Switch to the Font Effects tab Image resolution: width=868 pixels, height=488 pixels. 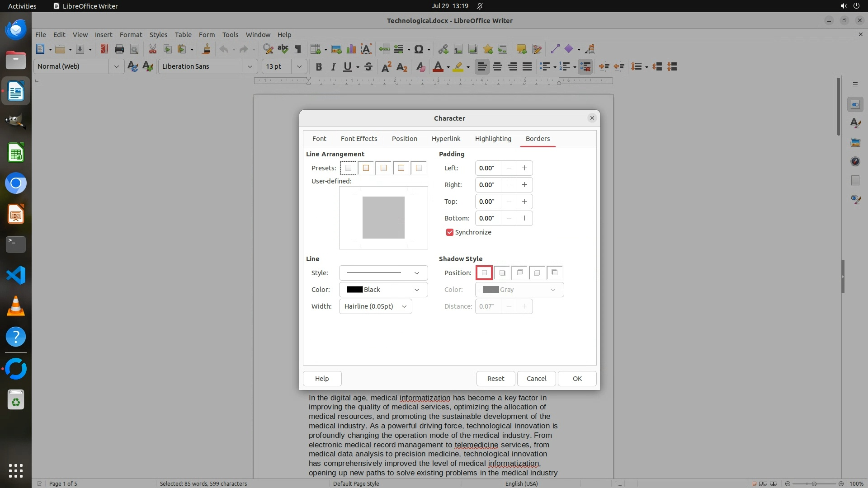pos(359,139)
